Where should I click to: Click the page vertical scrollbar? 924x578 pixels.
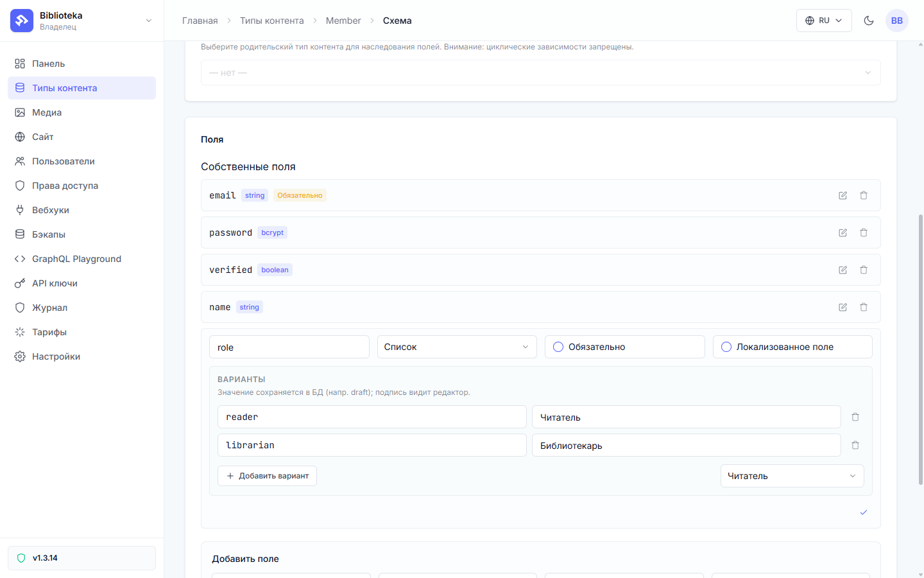tap(921, 349)
